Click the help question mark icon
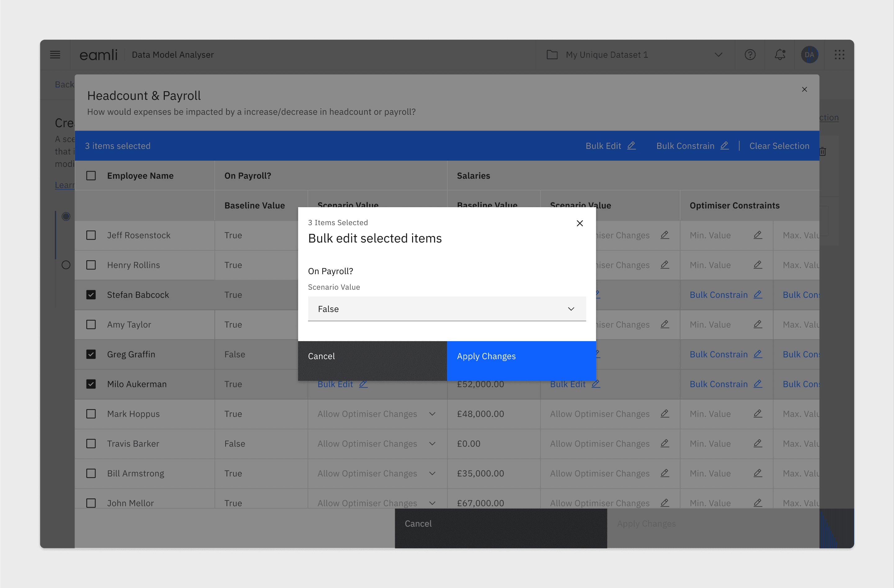 (750, 55)
